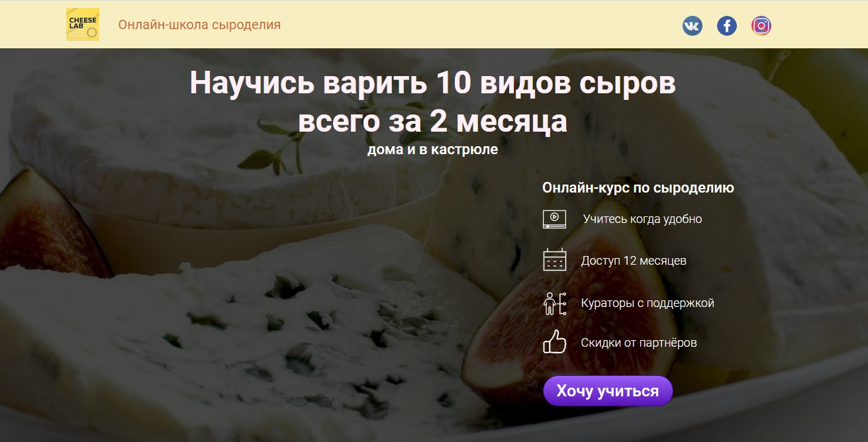The width and height of the screenshot is (868, 442).
Task: Click 'Скидки от партнёров' text
Action: pyautogui.click(x=639, y=343)
